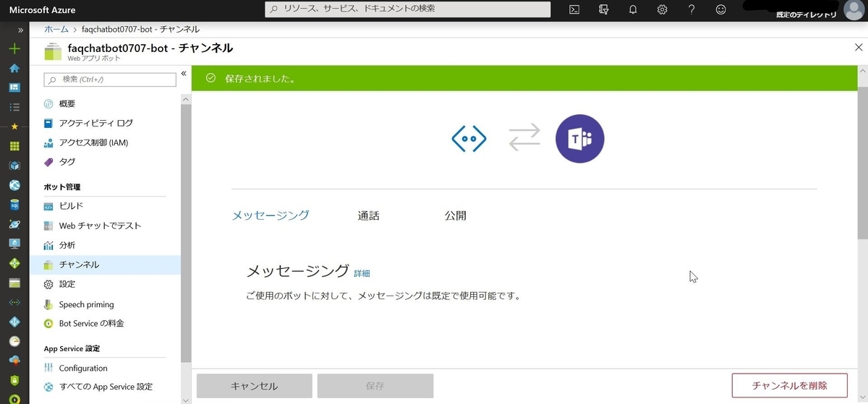Send feedback via smiley icon
Viewport: 868px width, 404px height.
tap(720, 9)
